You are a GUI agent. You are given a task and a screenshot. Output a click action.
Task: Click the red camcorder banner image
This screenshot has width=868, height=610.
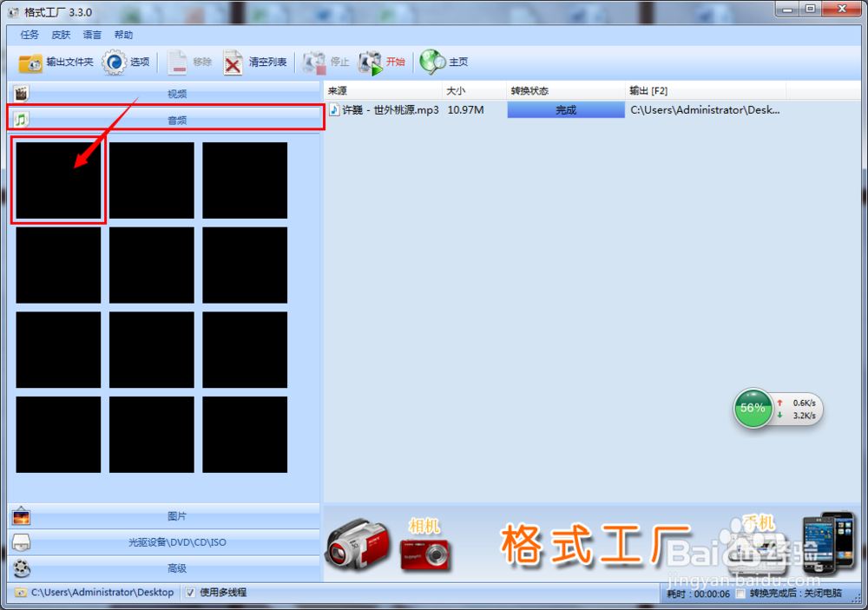358,545
